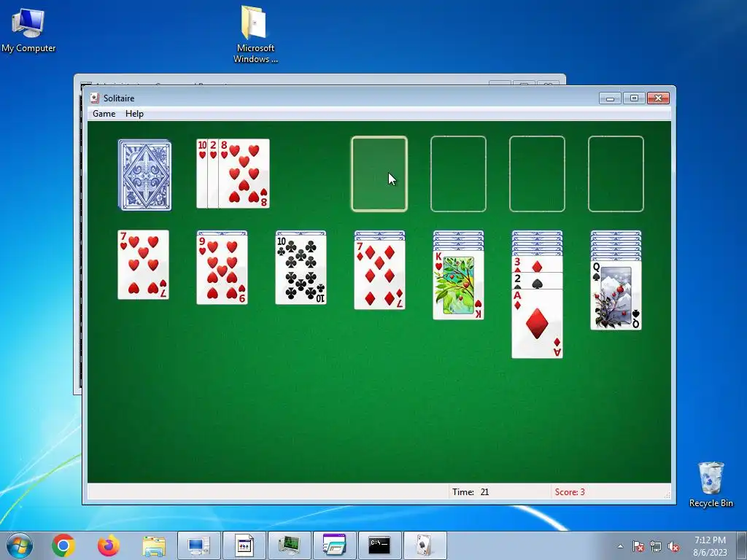
Task: Select the Microsoft Windows folder on desktop
Action: pyautogui.click(x=255, y=34)
